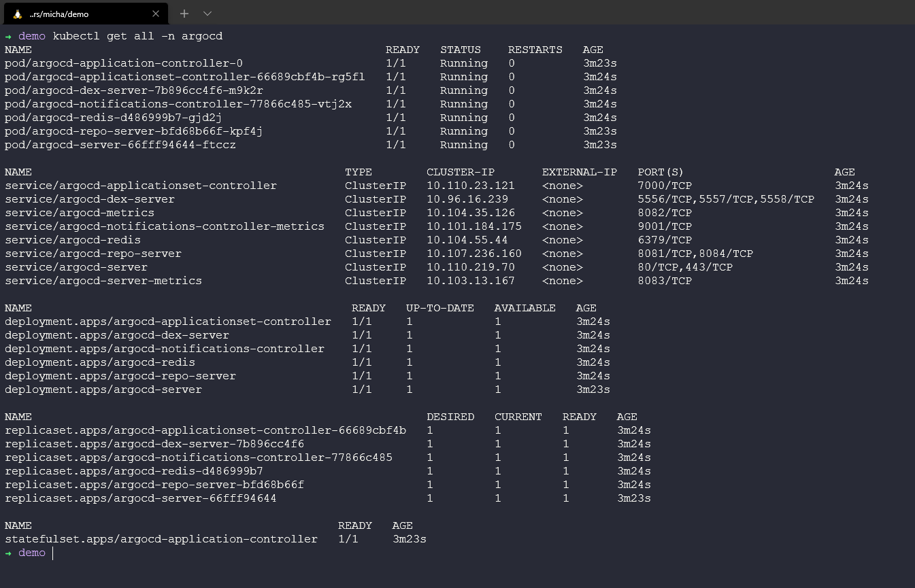
Task: Click the statefulset.apps/argocd-application-controller line
Action: [161, 539]
